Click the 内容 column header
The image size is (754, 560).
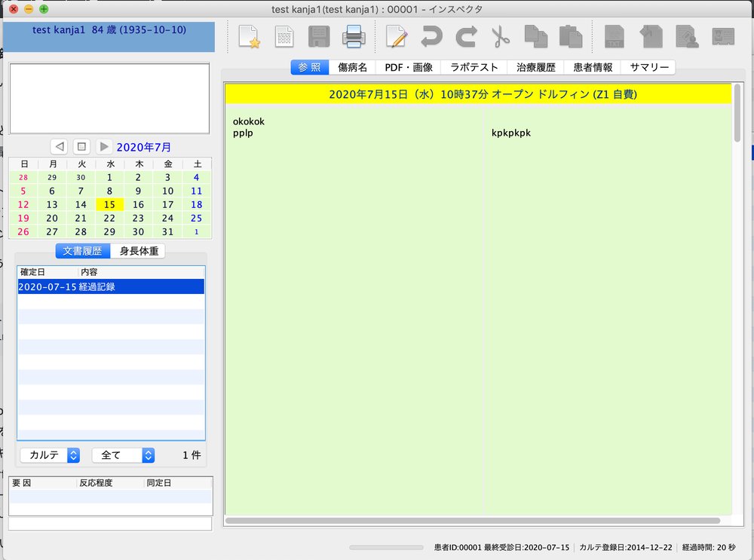pyautogui.click(x=142, y=272)
